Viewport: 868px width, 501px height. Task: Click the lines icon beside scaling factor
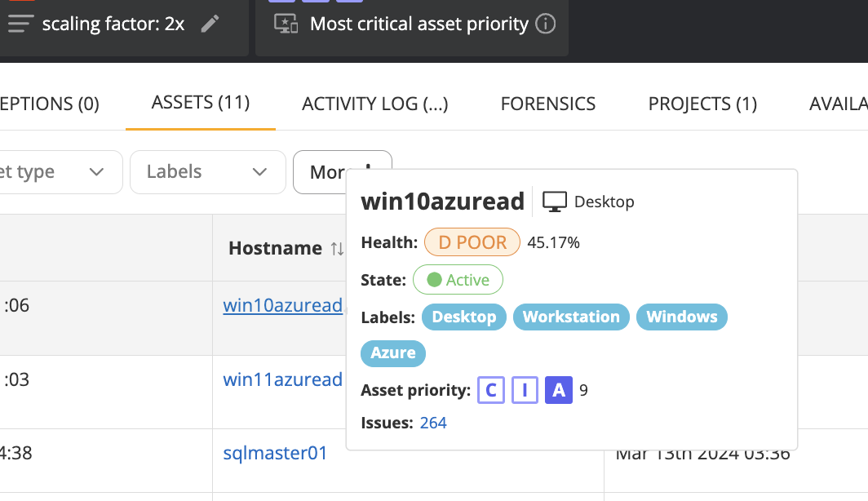20,24
